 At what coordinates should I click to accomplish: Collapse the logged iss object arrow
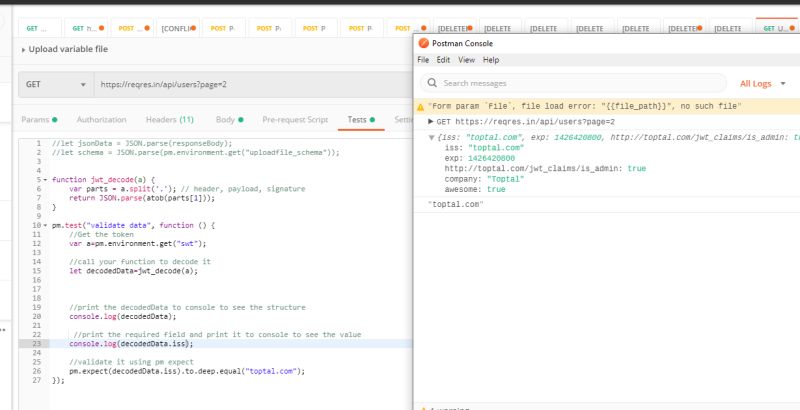pyautogui.click(x=432, y=138)
